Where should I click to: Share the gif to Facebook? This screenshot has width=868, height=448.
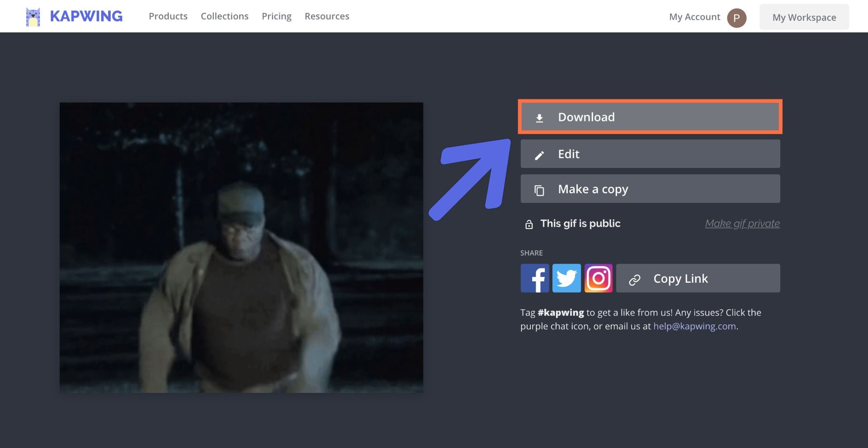point(534,278)
